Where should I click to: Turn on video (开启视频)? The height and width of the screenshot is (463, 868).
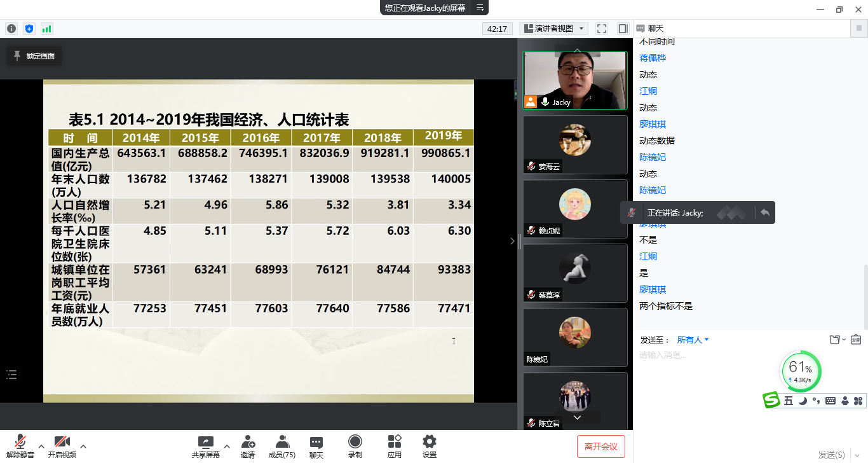point(62,446)
